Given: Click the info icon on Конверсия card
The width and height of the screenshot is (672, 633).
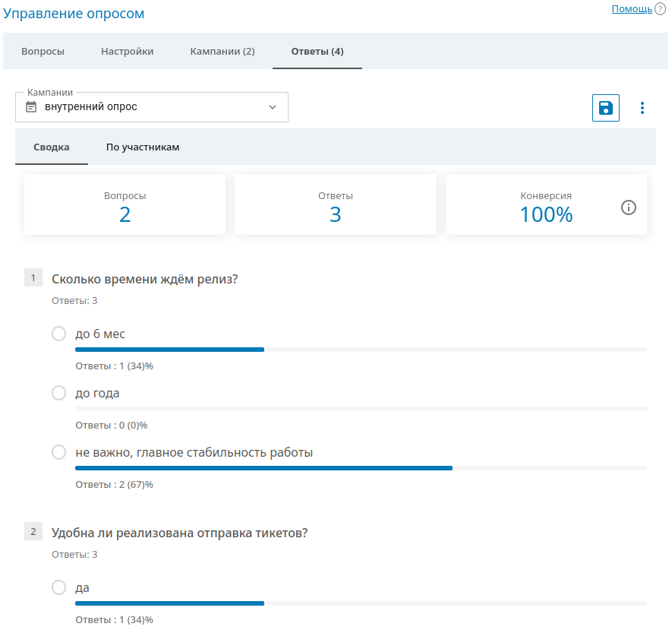Looking at the screenshot, I should point(628,207).
